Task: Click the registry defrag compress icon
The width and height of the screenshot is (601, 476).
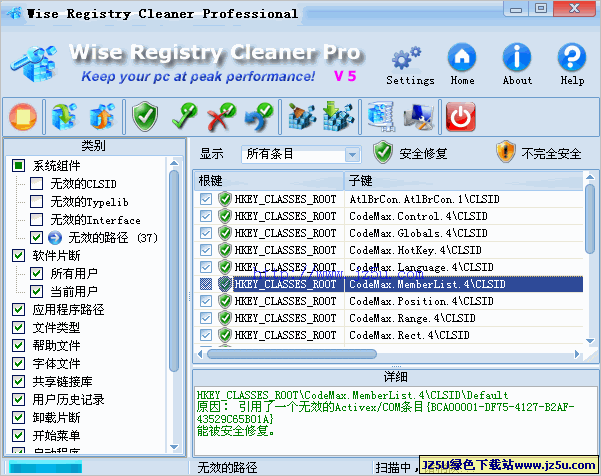Action: [382, 116]
